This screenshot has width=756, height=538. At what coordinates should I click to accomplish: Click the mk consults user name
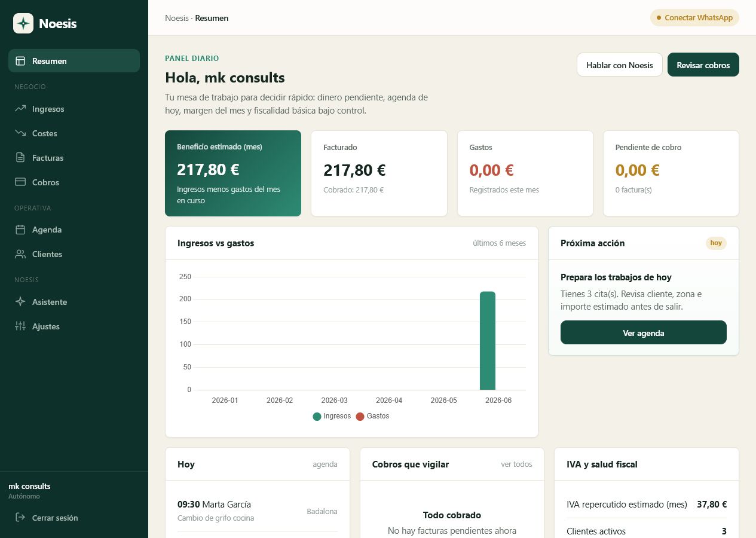click(29, 487)
